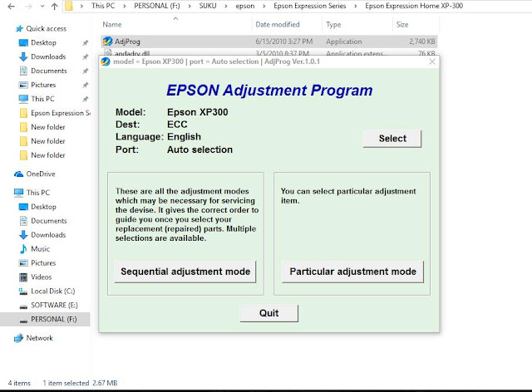Screen dimensions: 532x392
Task: Open recent locations dropdown arrow
Action: pos(42,6)
